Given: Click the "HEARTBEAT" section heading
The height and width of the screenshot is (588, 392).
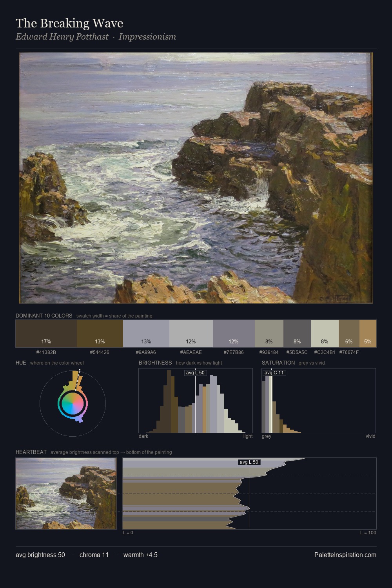Looking at the screenshot, I should click(x=31, y=452).
